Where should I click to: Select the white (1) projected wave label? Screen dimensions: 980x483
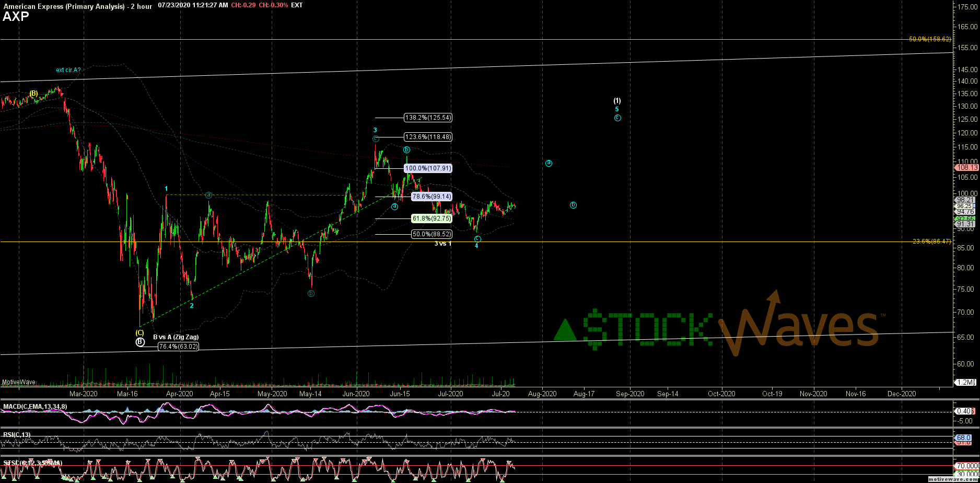pyautogui.click(x=617, y=100)
